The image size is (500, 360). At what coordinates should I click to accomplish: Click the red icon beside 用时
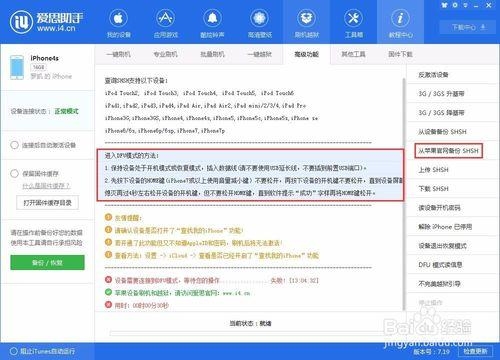click(108, 305)
